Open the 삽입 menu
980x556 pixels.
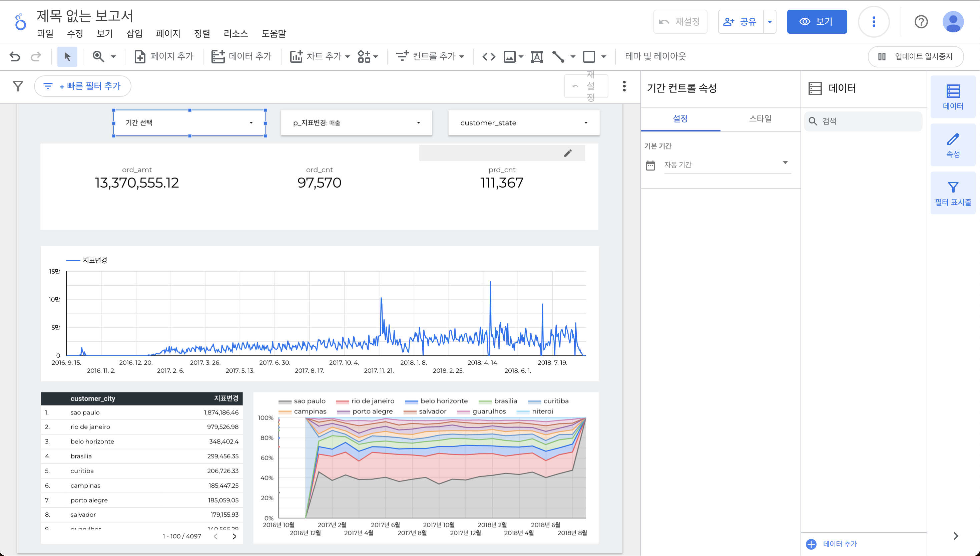pyautogui.click(x=134, y=34)
